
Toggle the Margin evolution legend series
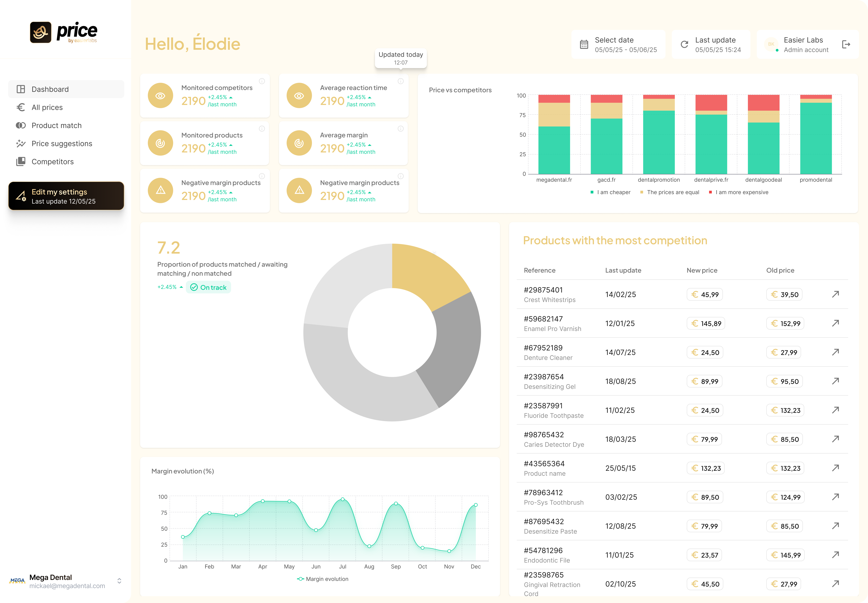point(323,579)
